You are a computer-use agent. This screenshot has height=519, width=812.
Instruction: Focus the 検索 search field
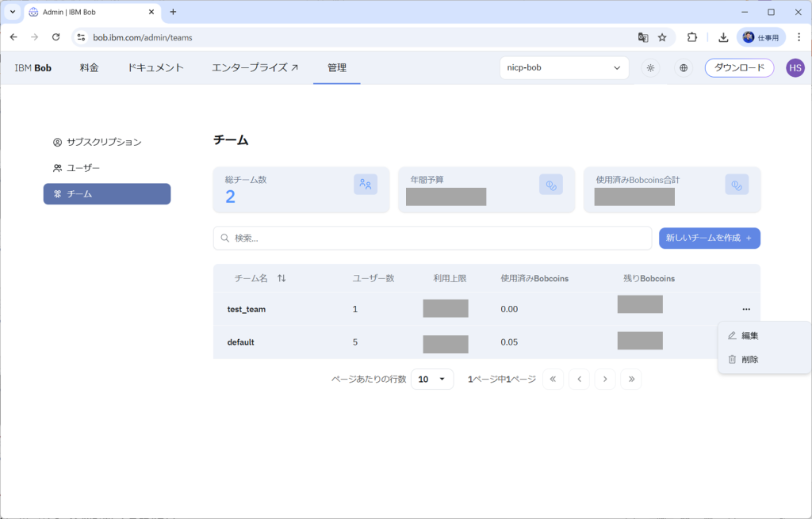tap(432, 238)
